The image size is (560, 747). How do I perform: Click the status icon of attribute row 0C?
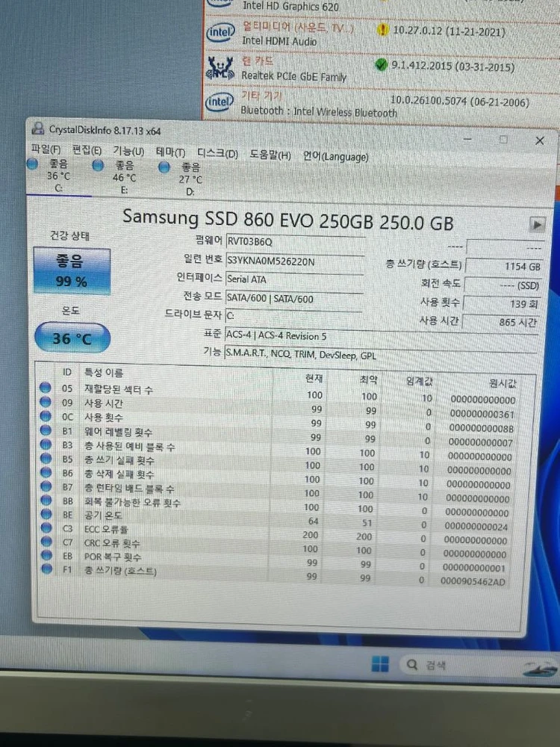(46, 416)
